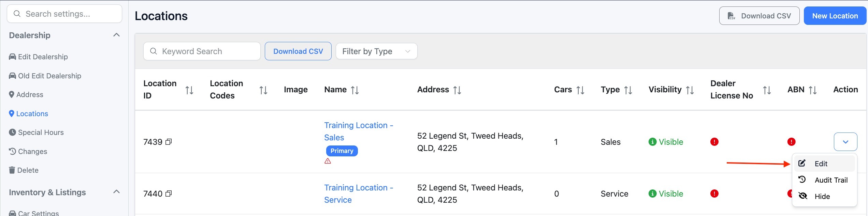Viewport: 868px width, 216px height.
Task: Click the New Location button
Action: [x=835, y=16]
